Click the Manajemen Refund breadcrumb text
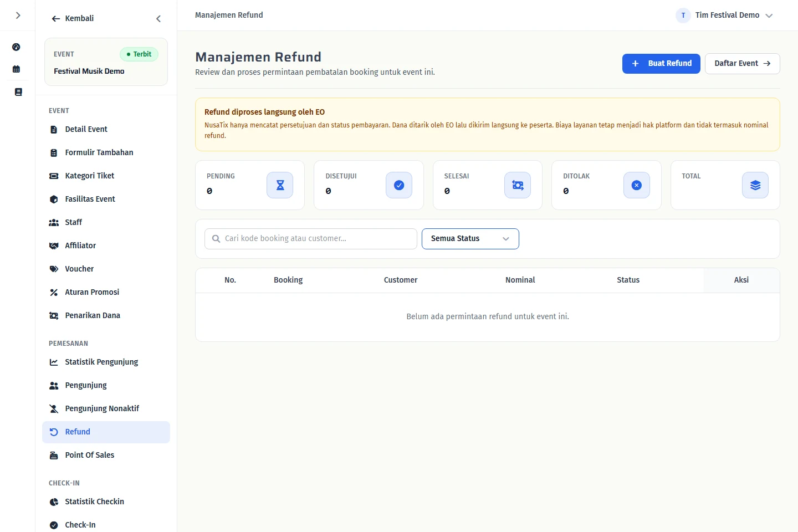 point(229,15)
